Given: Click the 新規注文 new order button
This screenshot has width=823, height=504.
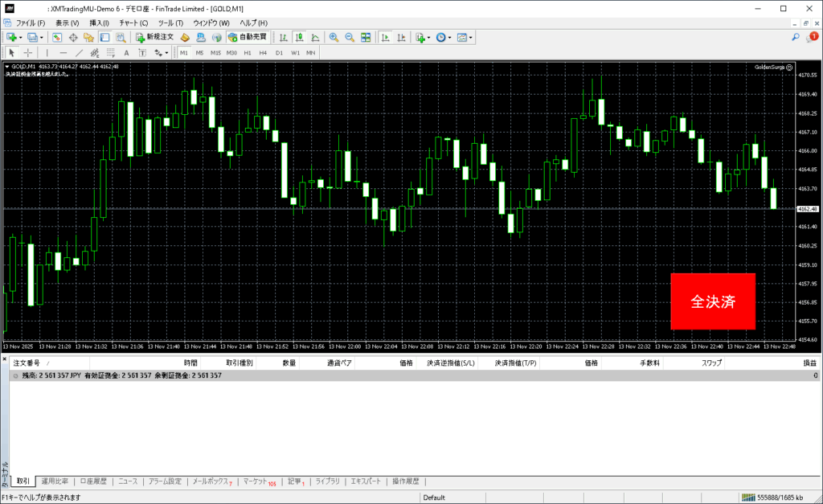Looking at the screenshot, I should click(x=154, y=37).
